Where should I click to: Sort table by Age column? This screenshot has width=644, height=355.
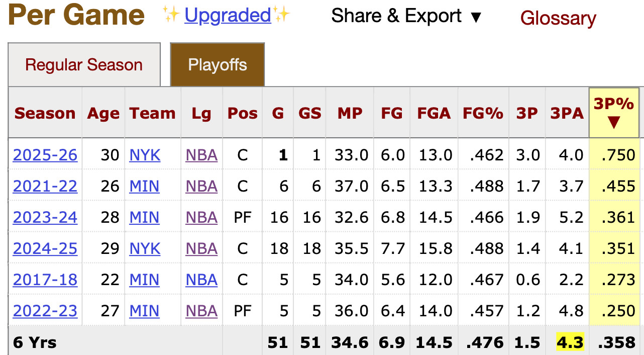coord(103,113)
